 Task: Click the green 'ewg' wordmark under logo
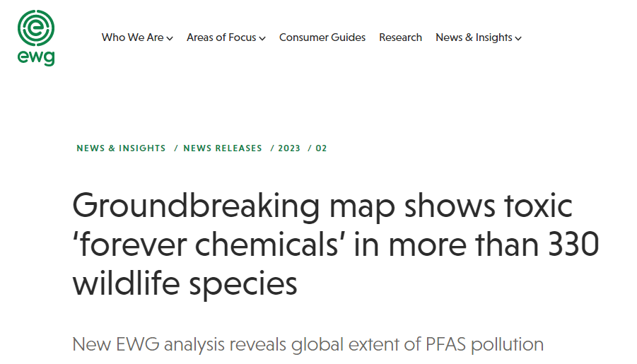(x=36, y=58)
